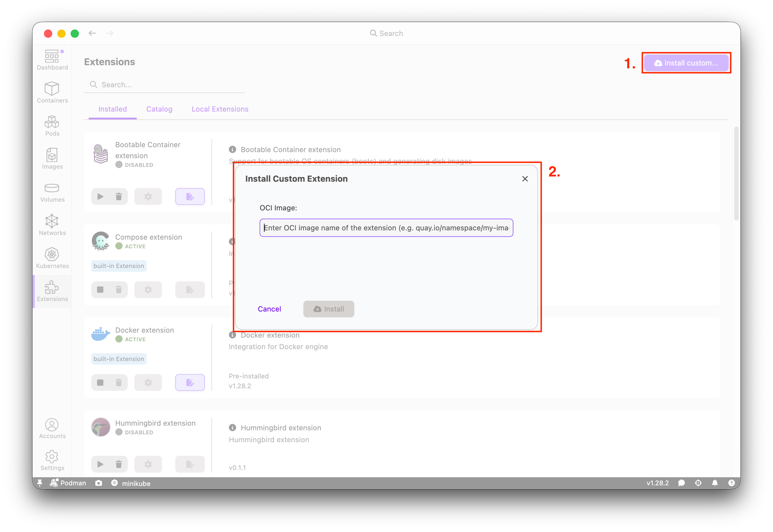This screenshot has height=532, width=773.
Task: Click the Hummingbird extension edit icon
Action: click(190, 464)
